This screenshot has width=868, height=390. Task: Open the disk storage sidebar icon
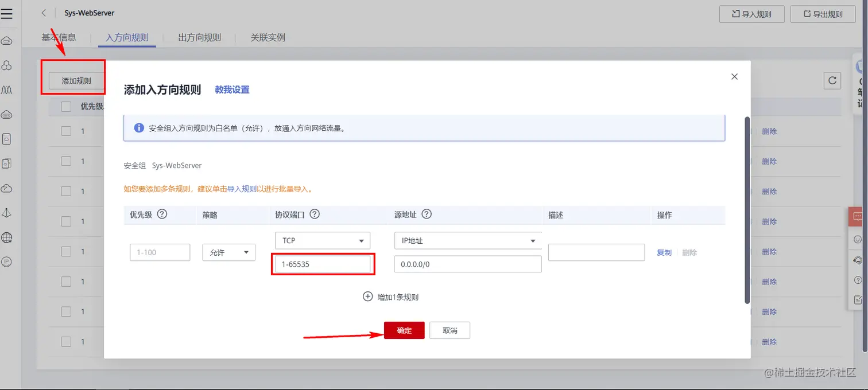[7, 139]
